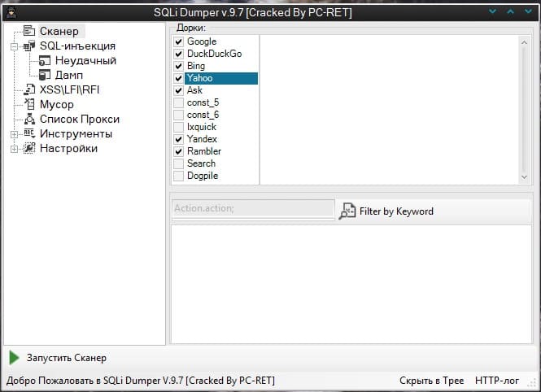Click the Action.action; keyword input field
Image resolution: width=541 pixels, height=392 pixels.
point(253,208)
